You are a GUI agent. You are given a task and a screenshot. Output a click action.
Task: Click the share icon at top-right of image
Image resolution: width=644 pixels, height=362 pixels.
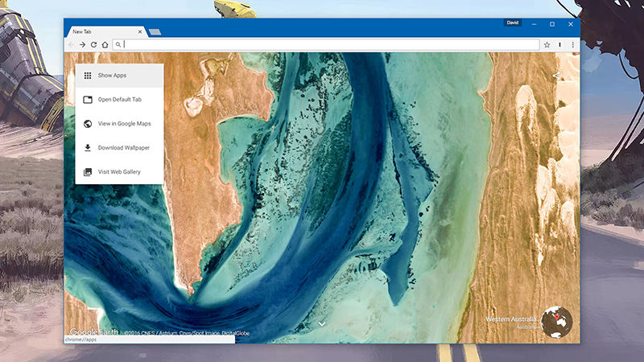[556, 76]
